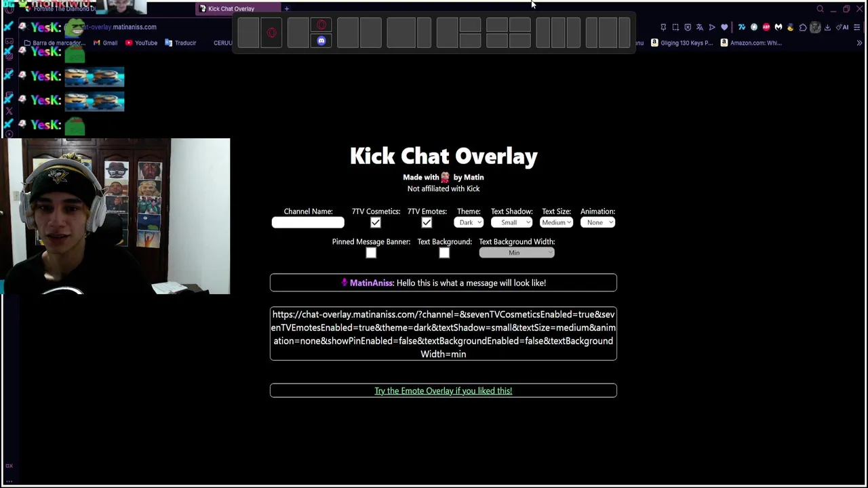Choose the Discord tile in snap layout

click(x=321, y=41)
